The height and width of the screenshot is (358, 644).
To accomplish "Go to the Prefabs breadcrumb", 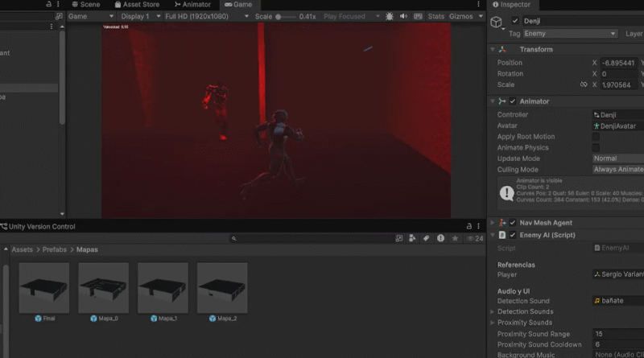I will tap(54, 249).
